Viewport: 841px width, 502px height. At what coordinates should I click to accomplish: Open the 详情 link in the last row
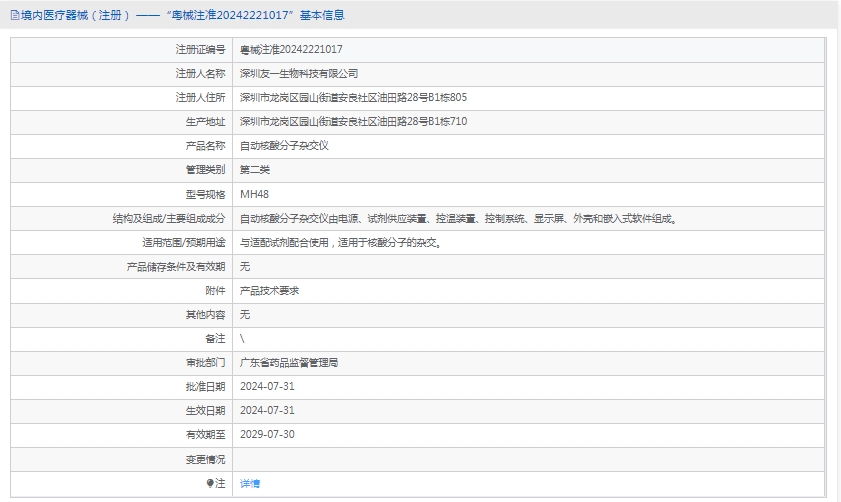pyautogui.click(x=250, y=483)
